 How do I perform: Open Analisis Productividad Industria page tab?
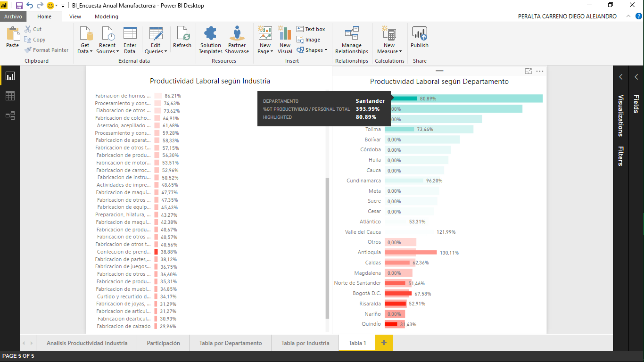point(87,343)
